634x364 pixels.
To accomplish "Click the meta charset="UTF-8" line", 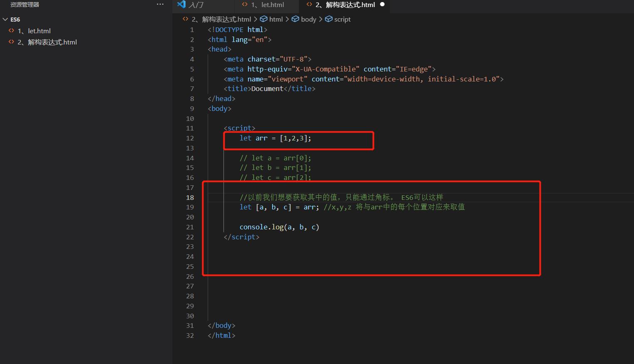I will point(267,59).
